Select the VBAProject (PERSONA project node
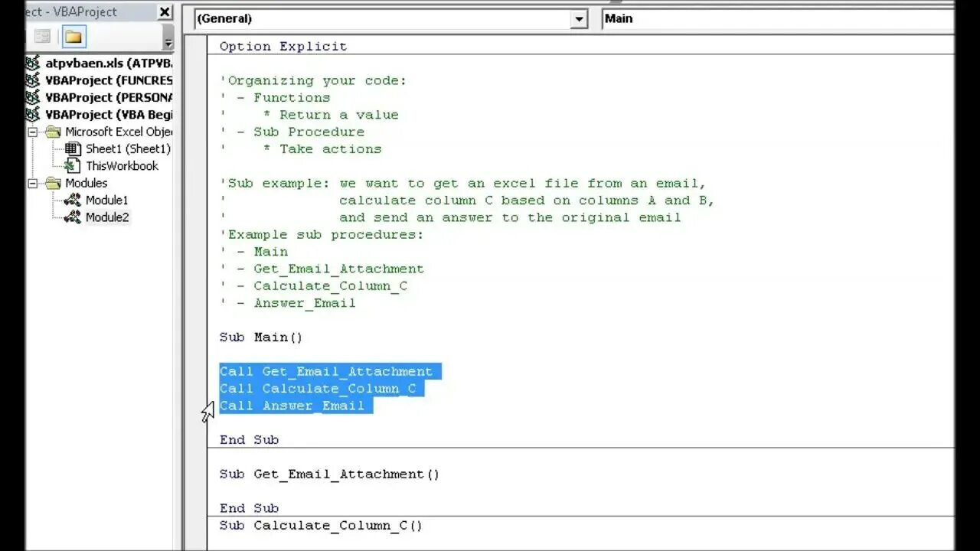The image size is (980, 551). click(108, 97)
